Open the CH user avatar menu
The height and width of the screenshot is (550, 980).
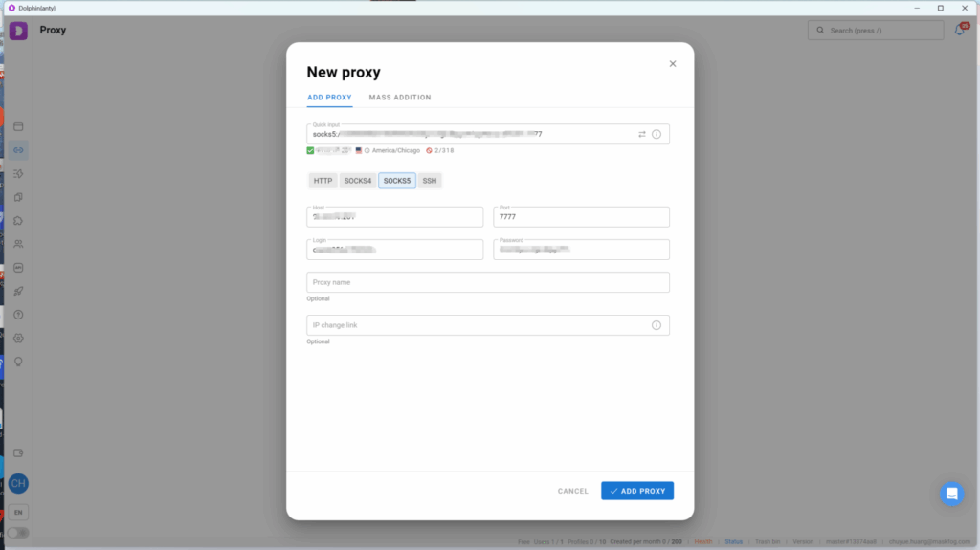coord(18,484)
